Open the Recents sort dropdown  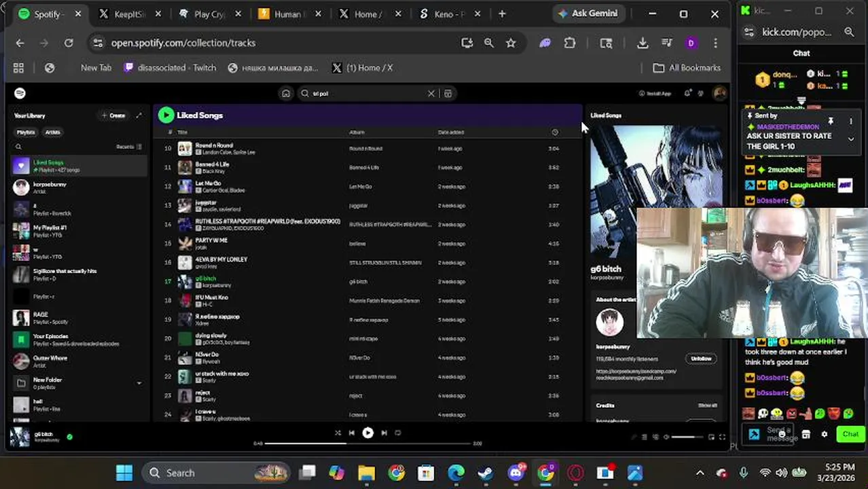[128, 147]
